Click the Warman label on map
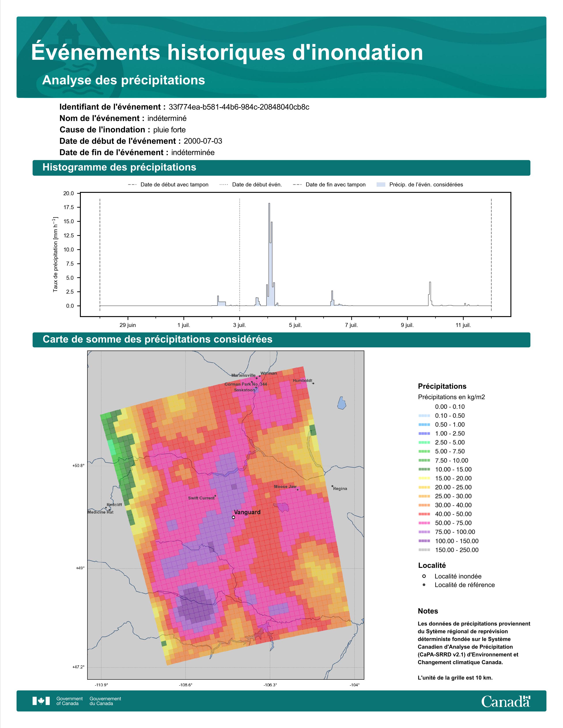This screenshot has height=728, width=563. (x=269, y=373)
